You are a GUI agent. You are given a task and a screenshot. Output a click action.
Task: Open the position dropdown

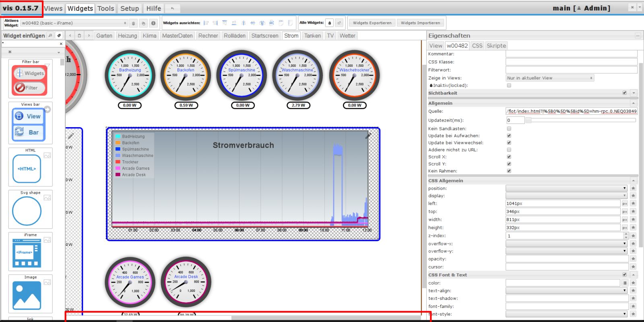(x=567, y=188)
